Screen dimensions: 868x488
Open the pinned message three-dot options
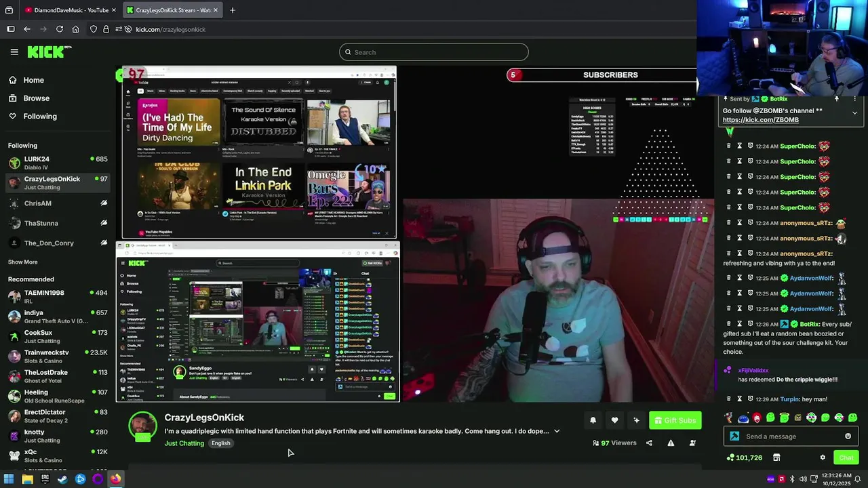(854, 99)
